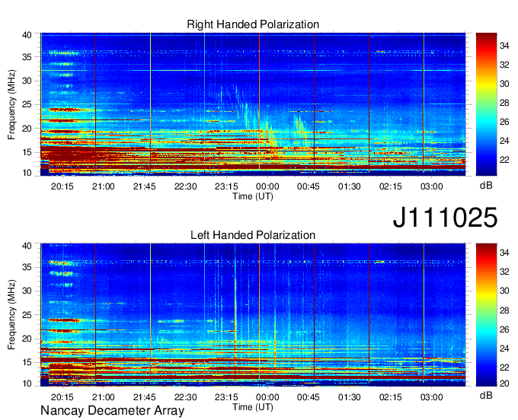The image size is (518, 420).
Task: Click the 20 dB value on Left Handed colorbar
Action: click(x=504, y=383)
